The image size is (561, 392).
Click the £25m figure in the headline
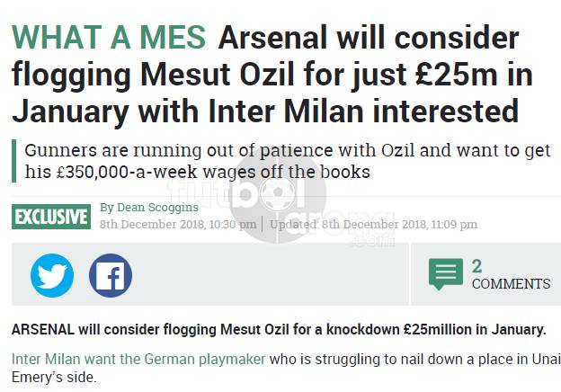(456, 75)
